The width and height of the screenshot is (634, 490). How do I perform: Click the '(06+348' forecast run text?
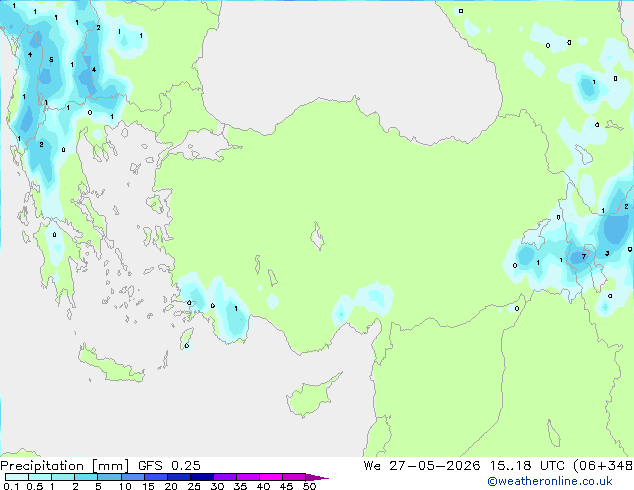tap(603, 466)
